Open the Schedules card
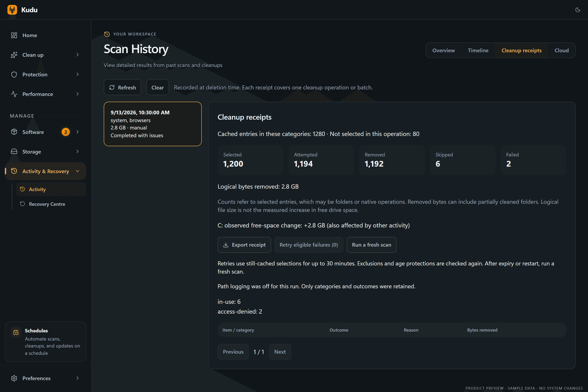588x392 pixels. coord(46,342)
